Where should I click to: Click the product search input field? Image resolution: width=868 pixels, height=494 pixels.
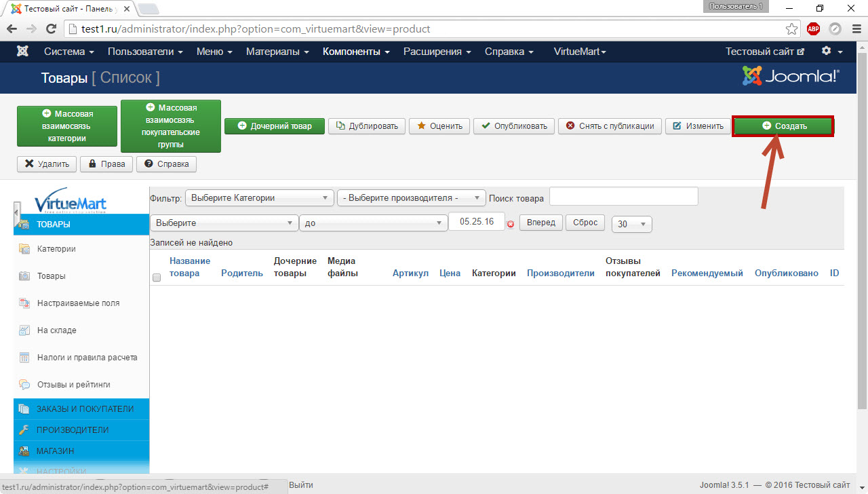623,196
